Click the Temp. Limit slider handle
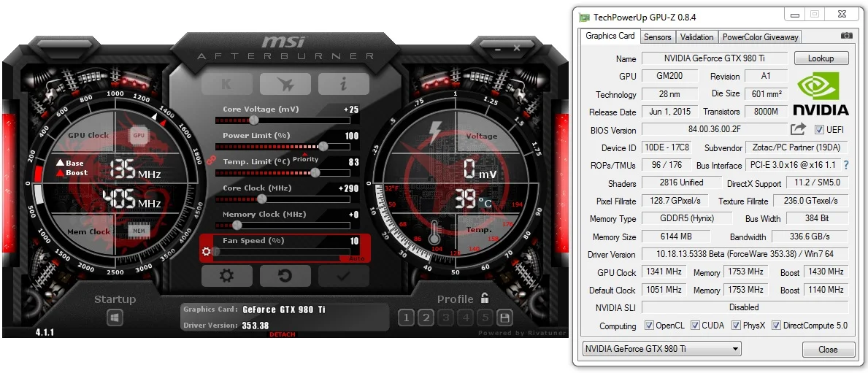Screen dimensions: 868x373 (x=315, y=172)
